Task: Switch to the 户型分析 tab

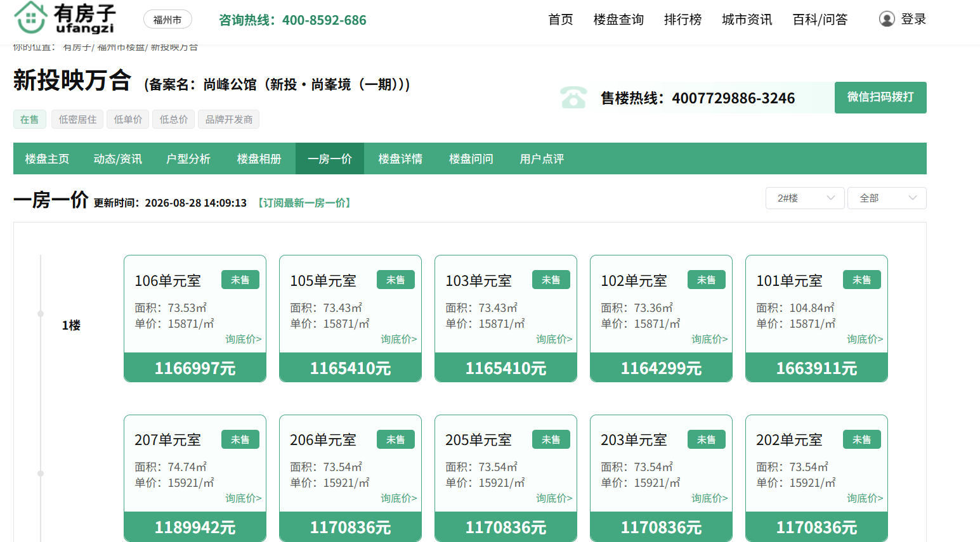Action: tap(188, 158)
